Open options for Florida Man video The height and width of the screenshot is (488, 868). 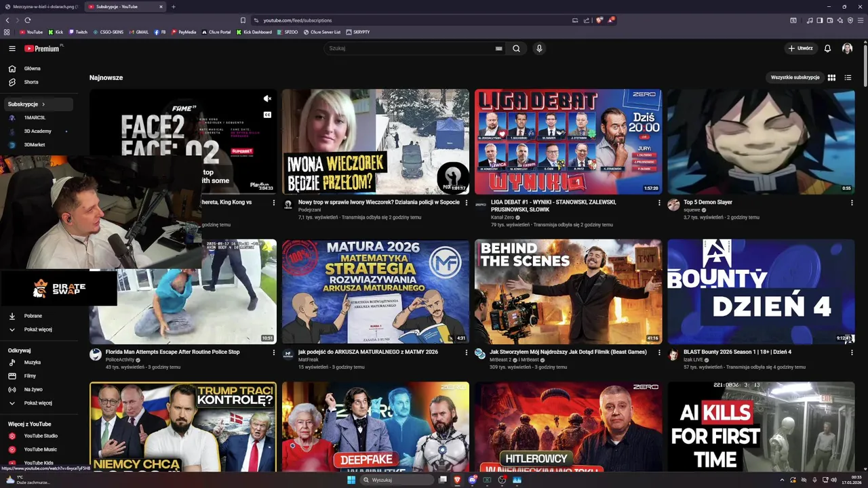coord(273,352)
